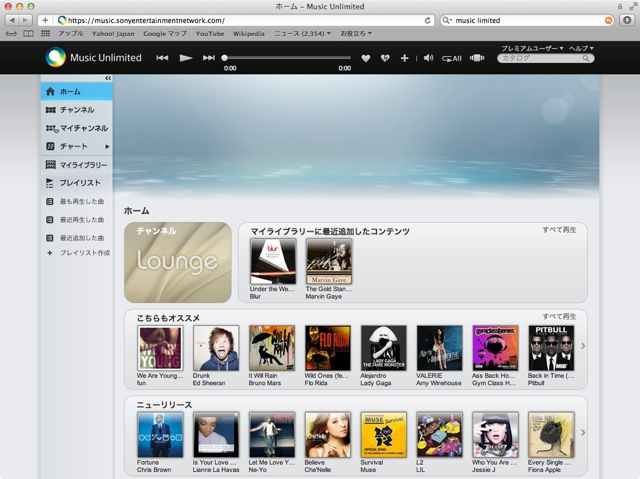
Task: Open We Are Young album cover
Action: pyautogui.click(x=160, y=348)
